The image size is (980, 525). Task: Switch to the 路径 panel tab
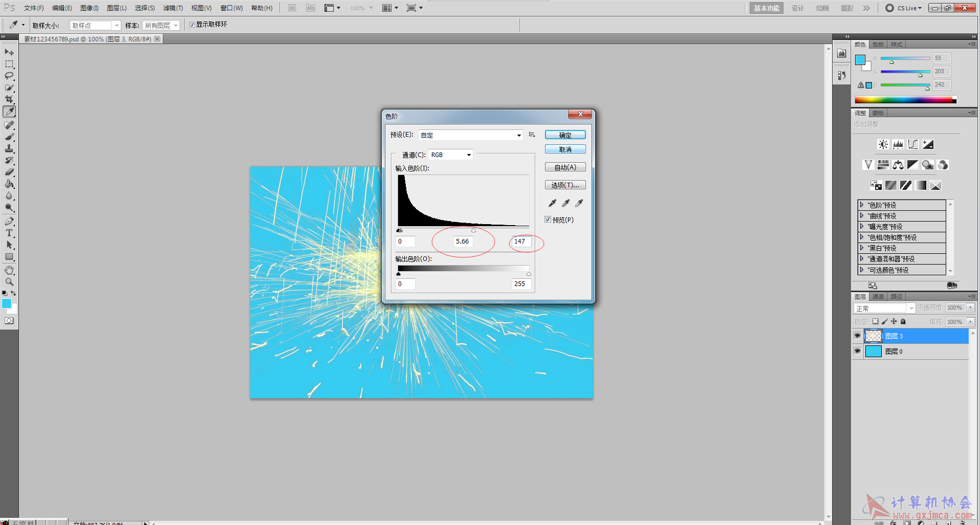(897, 297)
